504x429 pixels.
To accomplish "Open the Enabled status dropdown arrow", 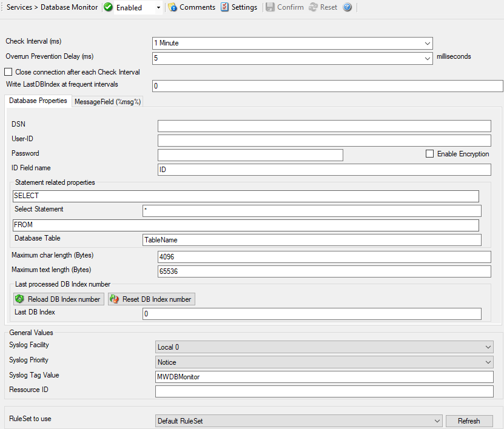I will point(158,8).
